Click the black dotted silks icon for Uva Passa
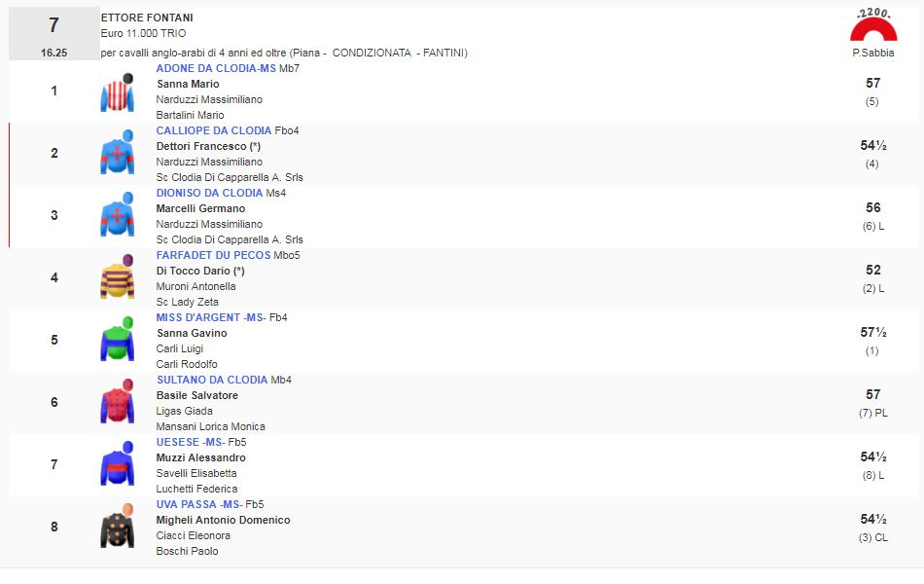Viewport: 924px width, 584px height. 117,528
